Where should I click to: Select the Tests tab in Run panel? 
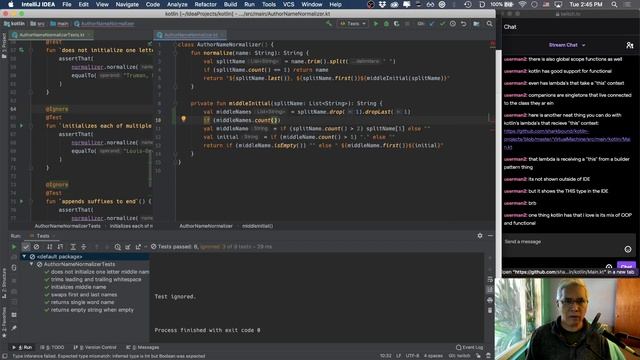43,236
